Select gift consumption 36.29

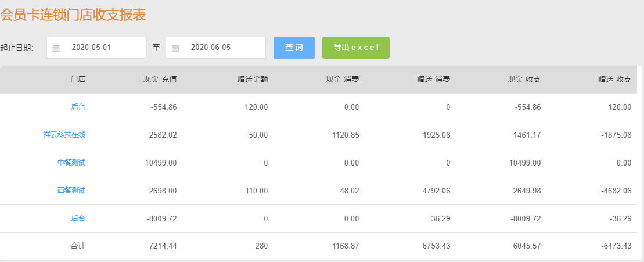pos(441,218)
